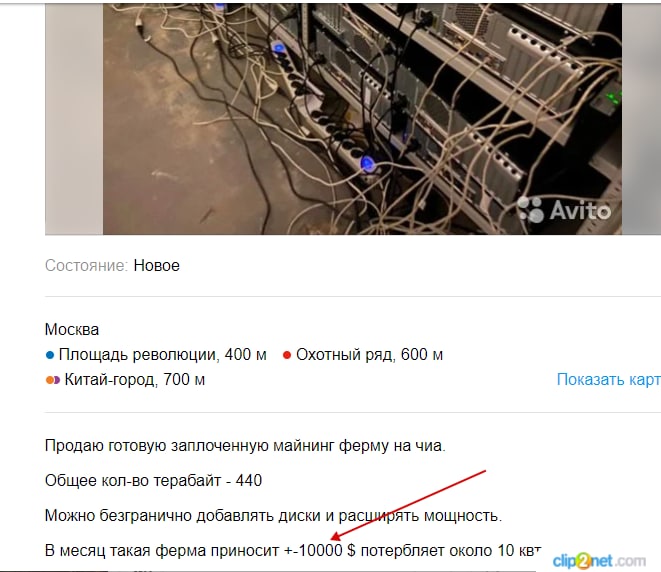Click the first description line about чиа farm
Screen dimensions: 661x572
pos(245,446)
